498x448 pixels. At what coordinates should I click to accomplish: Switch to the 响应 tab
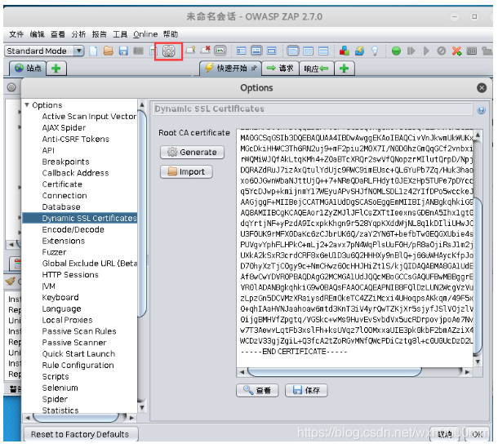click(316, 69)
